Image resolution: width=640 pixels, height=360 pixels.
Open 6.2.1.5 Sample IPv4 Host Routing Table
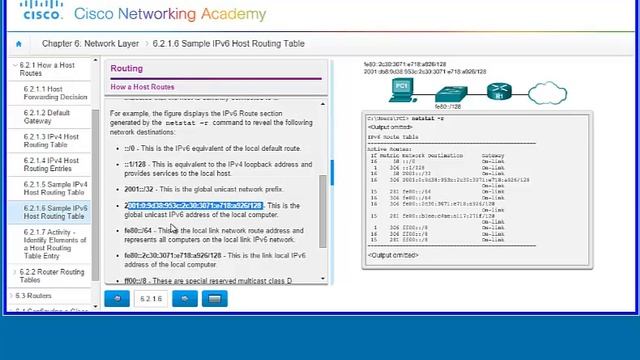point(55,188)
